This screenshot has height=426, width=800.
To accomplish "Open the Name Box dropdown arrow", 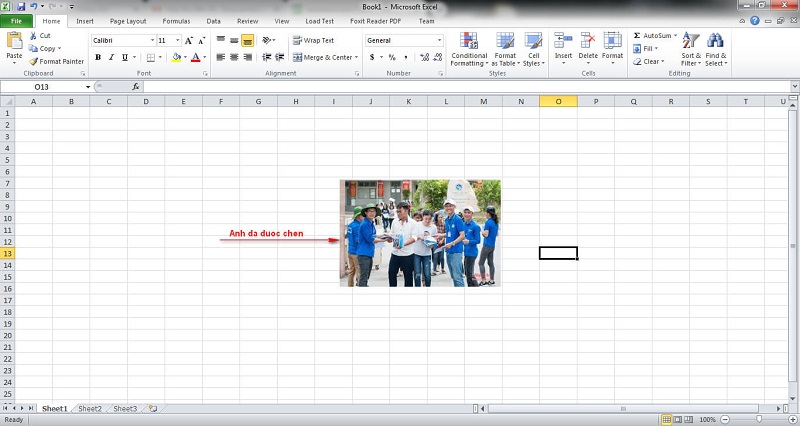I will click(88, 87).
